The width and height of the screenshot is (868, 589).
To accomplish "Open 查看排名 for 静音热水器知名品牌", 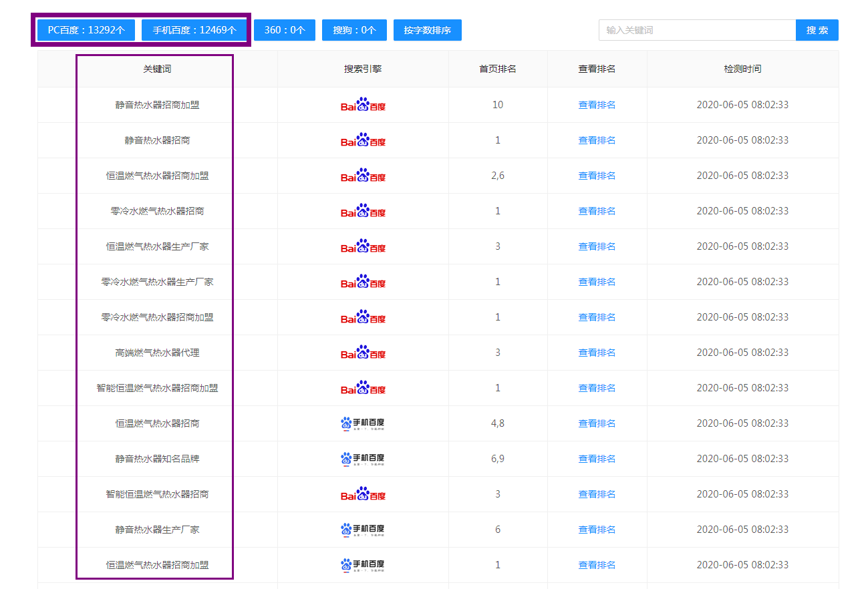I will click(597, 459).
